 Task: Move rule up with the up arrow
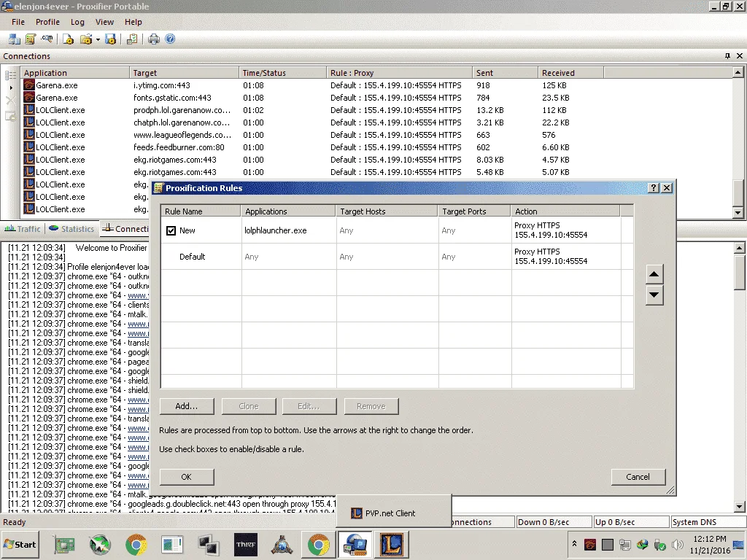tap(654, 274)
